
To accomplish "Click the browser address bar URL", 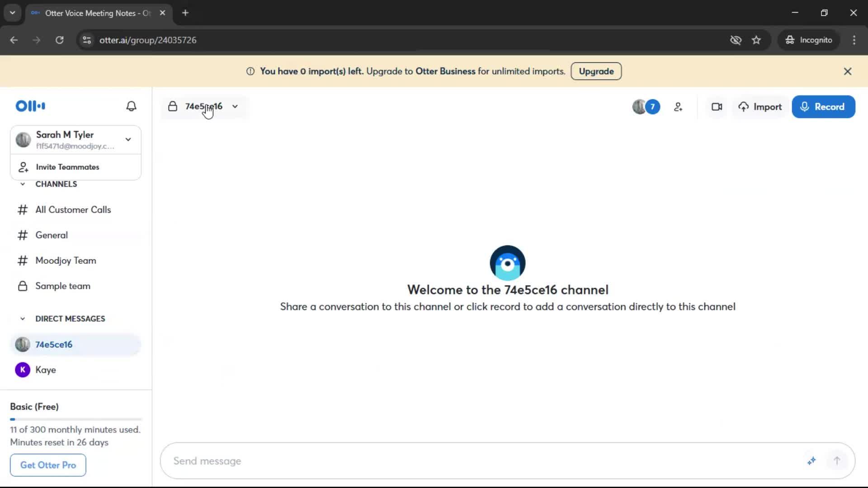I will coord(148,40).
